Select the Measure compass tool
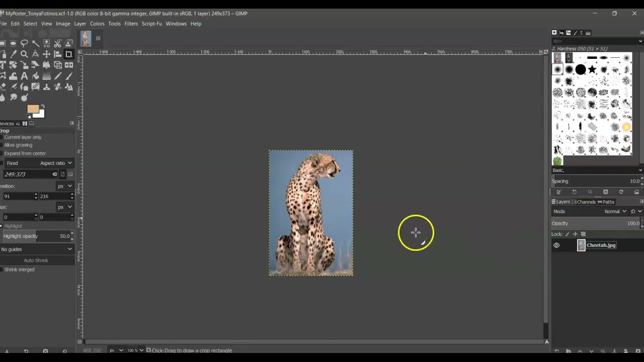 [x=36, y=54]
